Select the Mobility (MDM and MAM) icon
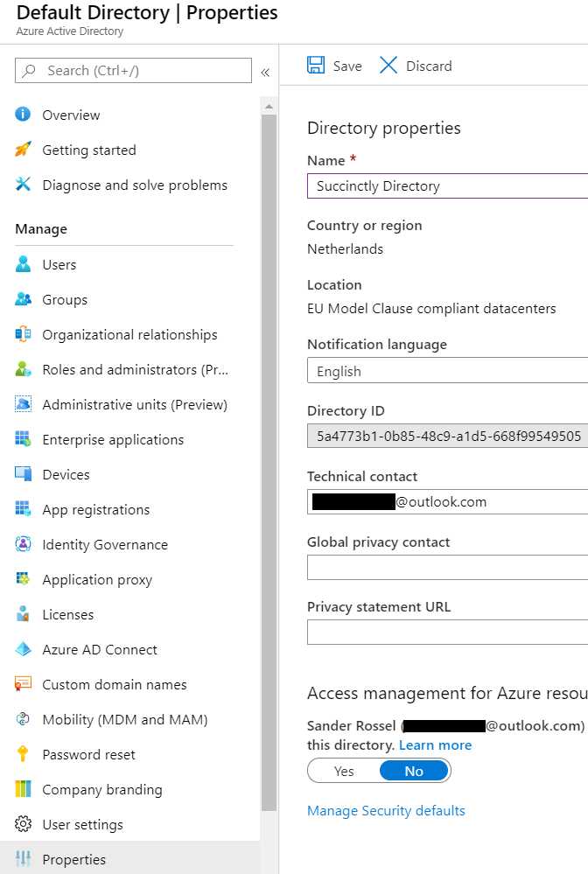The width and height of the screenshot is (588, 874). (24, 719)
